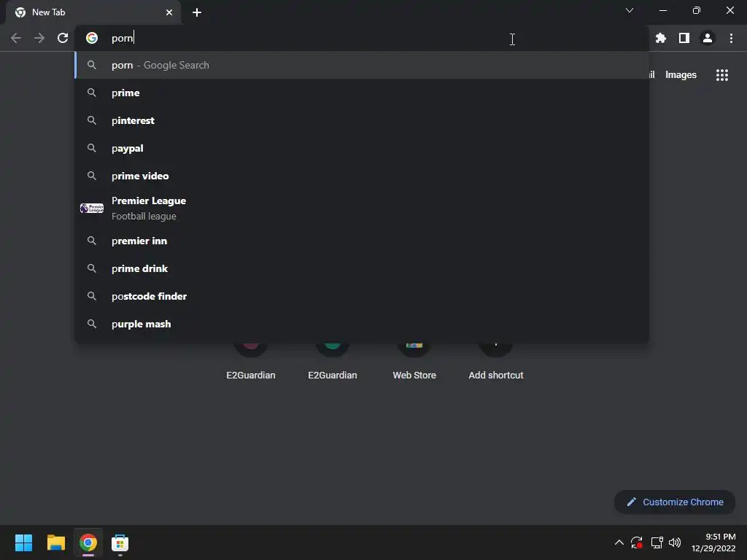Open the Google apps grid icon

pos(722,75)
